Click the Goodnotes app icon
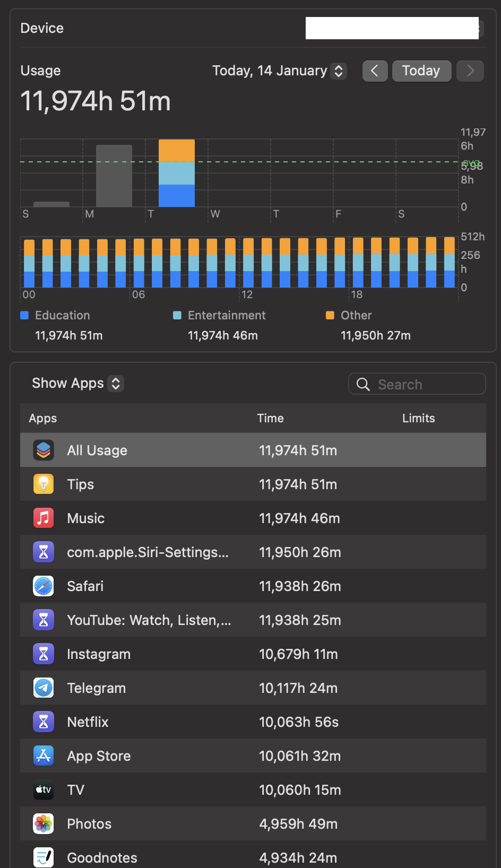 click(x=44, y=856)
